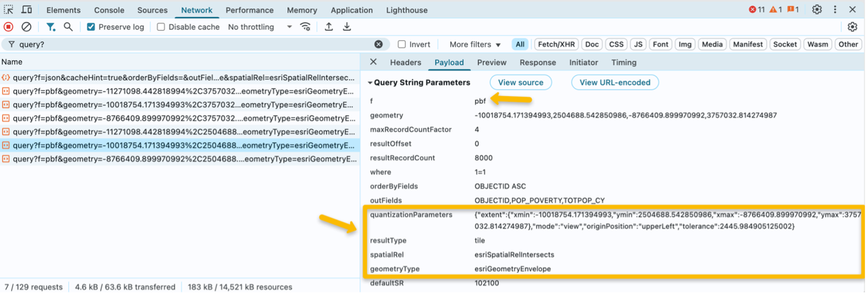Viewport: 868px width, 295px height.
Task: Check the Invert filter checkbox
Action: pos(402,45)
